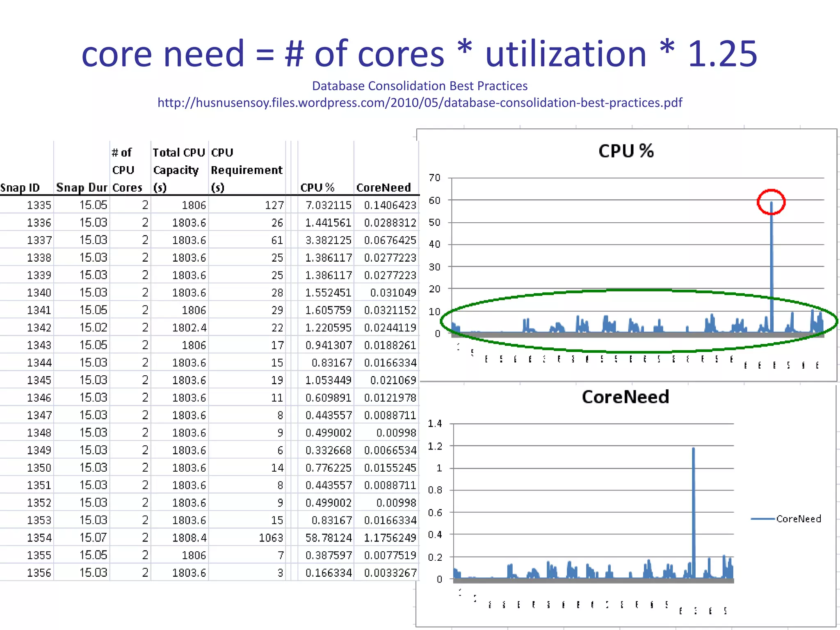This screenshot has height=630, width=840.
Task: Click CoreNeed value 0.0321152
Action: (x=390, y=310)
